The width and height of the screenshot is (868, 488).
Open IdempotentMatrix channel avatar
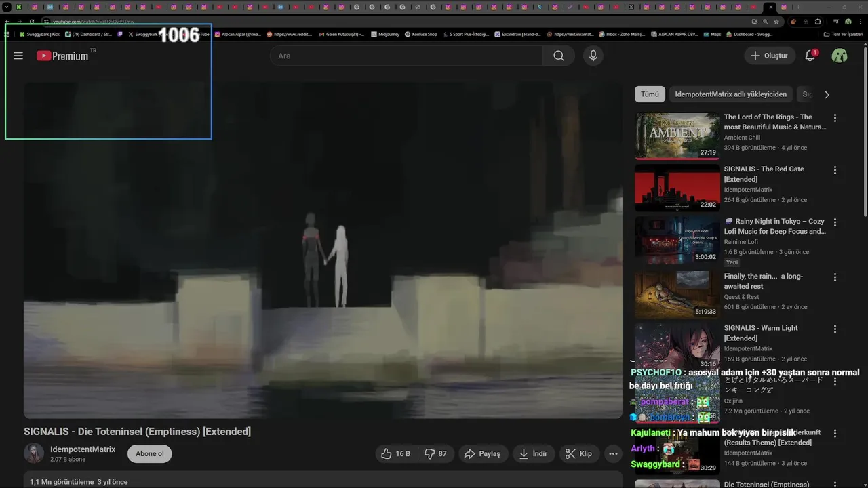34,453
